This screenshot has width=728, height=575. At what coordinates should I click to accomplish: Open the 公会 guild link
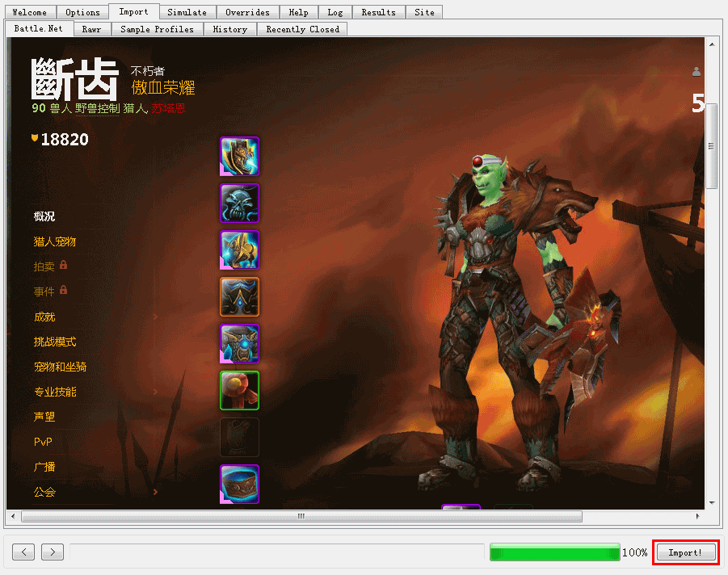click(44, 492)
